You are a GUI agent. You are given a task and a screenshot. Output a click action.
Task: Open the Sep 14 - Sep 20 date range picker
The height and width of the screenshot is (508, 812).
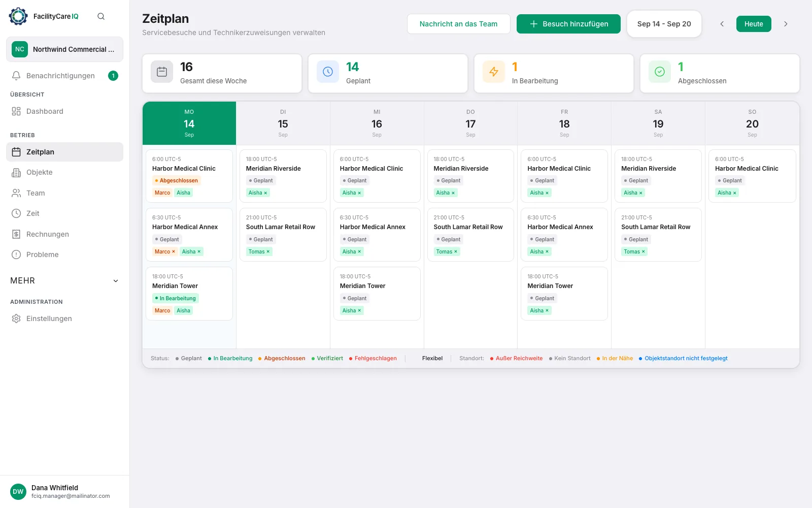tap(664, 24)
